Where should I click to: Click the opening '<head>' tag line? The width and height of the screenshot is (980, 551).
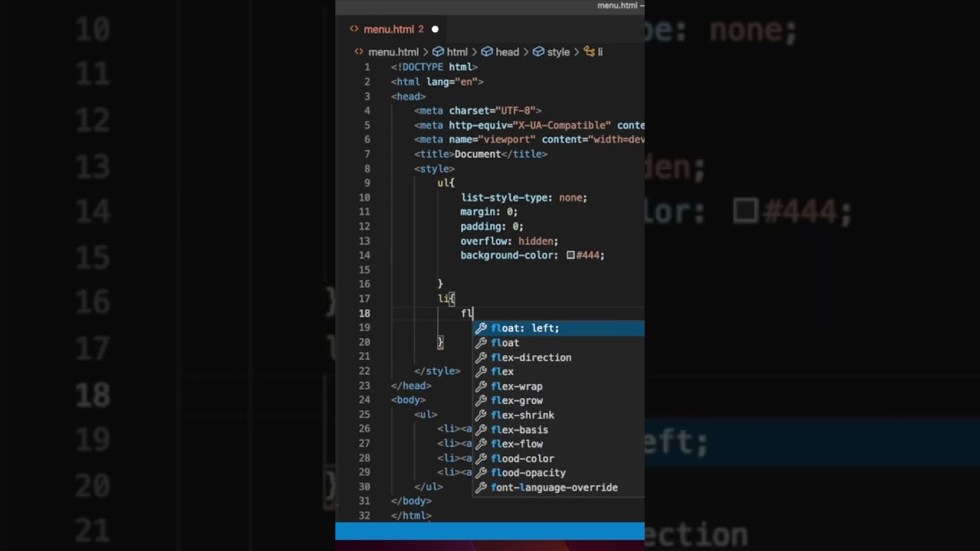pyautogui.click(x=408, y=96)
